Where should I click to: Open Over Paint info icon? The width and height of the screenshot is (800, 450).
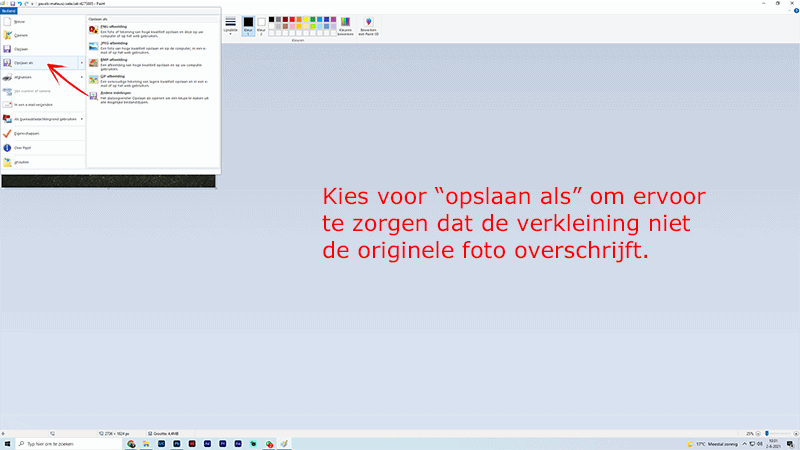coord(7,147)
